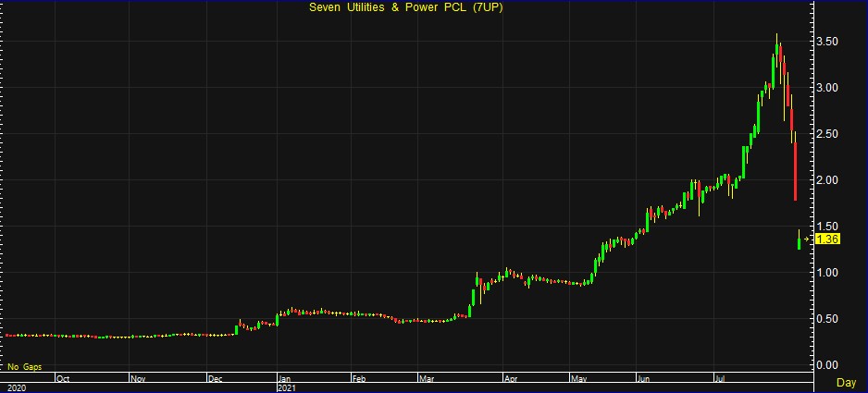Click the 0.00 price axis label

coord(826,364)
